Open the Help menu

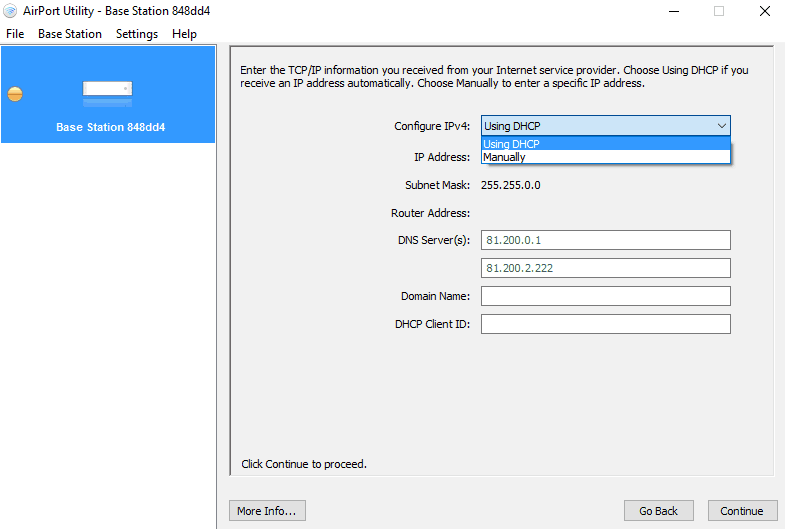tap(184, 34)
